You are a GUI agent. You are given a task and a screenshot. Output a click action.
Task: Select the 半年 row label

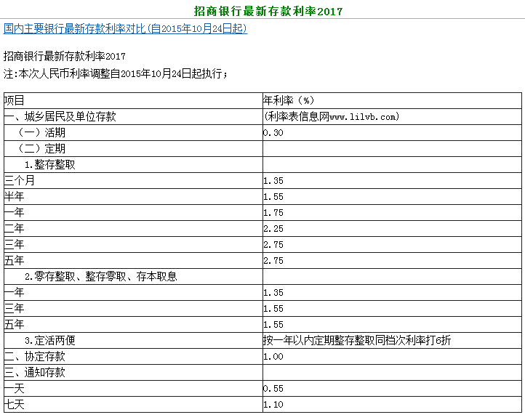[14, 196]
